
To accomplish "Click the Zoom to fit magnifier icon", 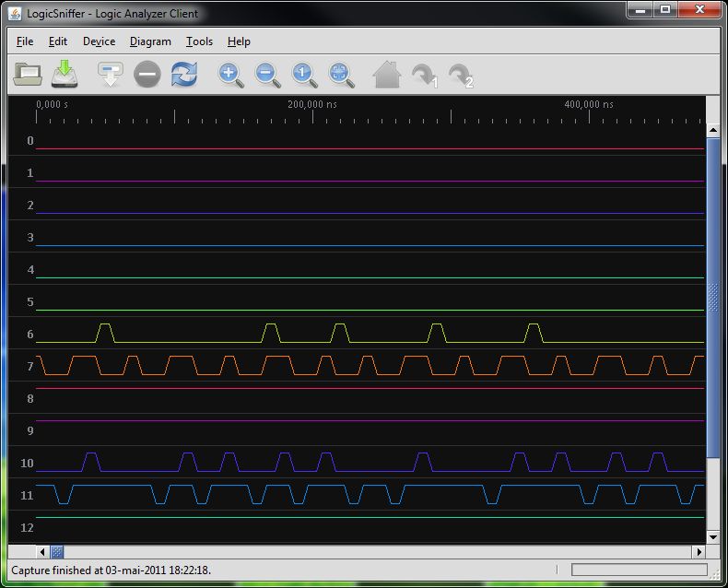I will pyautogui.click(x=341, y=74).
